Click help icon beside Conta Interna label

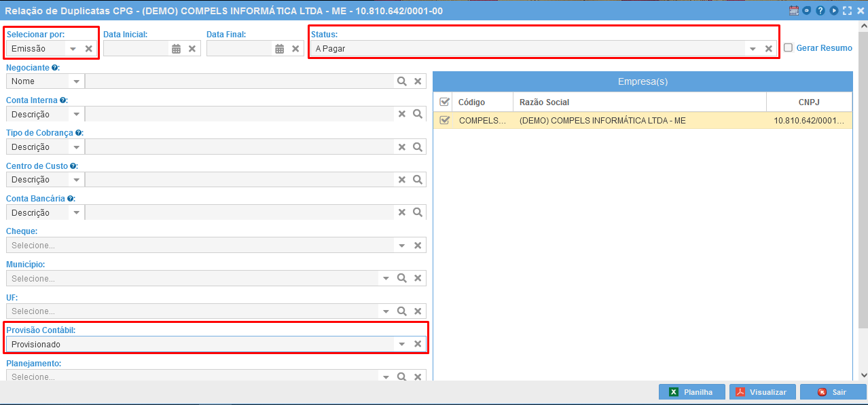pyautogui.click(x=62, y=100)
